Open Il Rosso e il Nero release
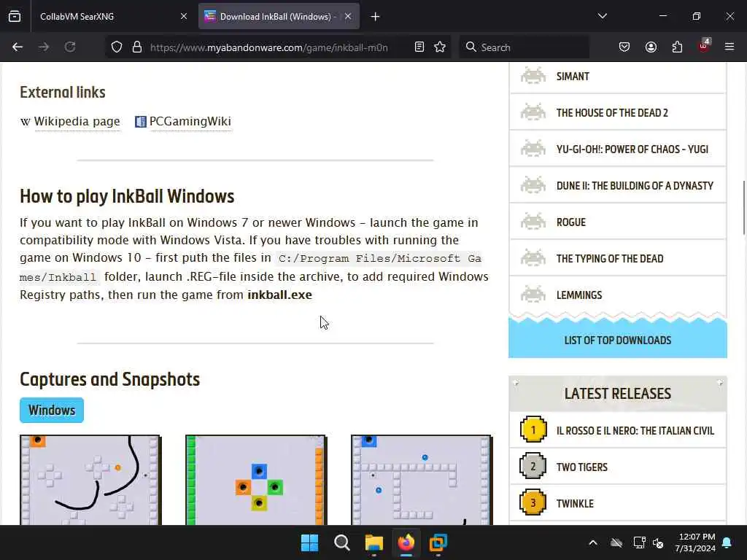The height and width of the screenshot is (560, 747). tap(635, 430)
